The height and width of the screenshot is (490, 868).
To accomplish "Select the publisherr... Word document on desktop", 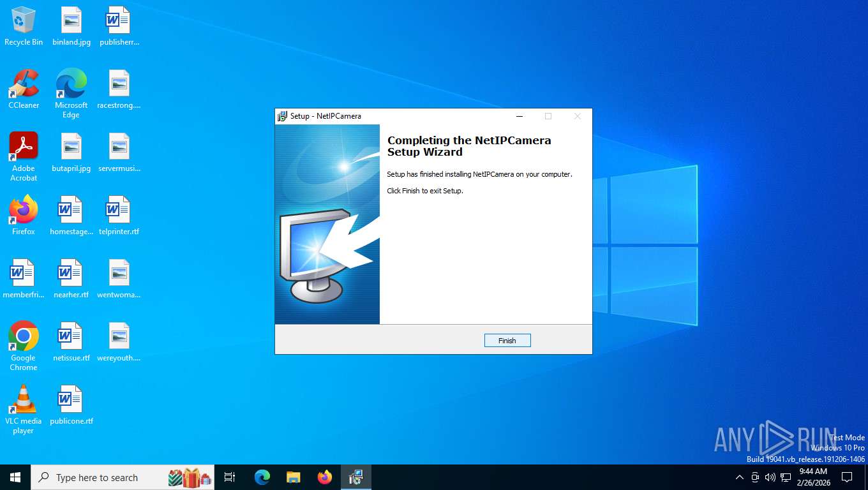I will coord(119,27).
